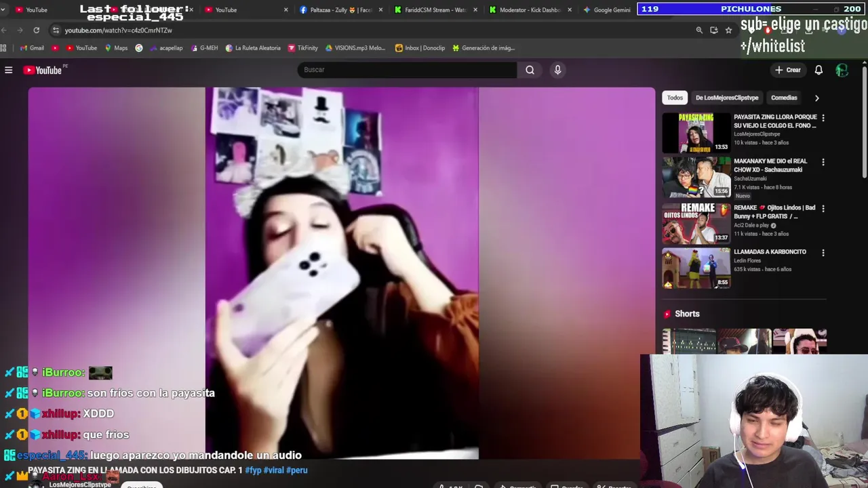
Task: Open the TikFinity bookmark
Action: click(x=302, y=48)
